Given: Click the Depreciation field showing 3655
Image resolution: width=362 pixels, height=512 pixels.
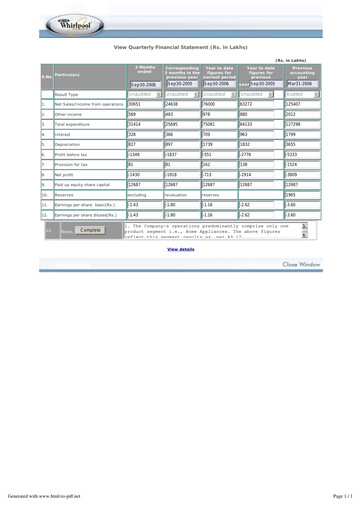Looking at the screenshot, I should pyautogui.click(x=303, y=144).
